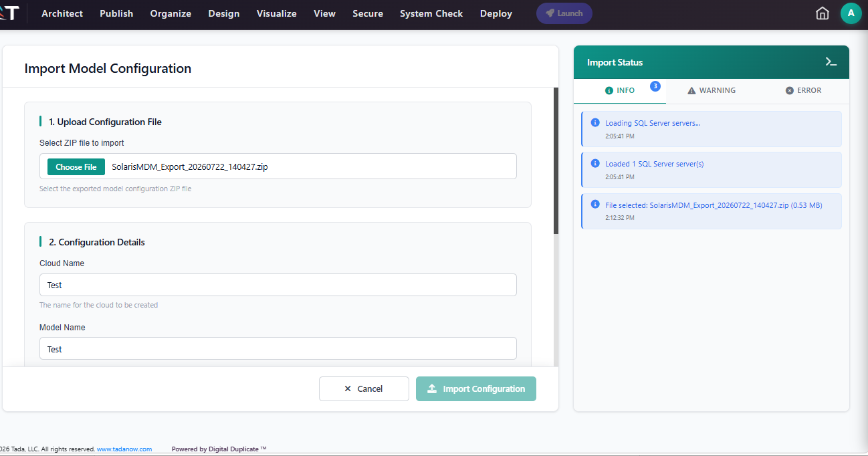The image size is (868, 456).
Task: Click info icon beside Loading SQL Server servers
Action: (x=595, y=122)
